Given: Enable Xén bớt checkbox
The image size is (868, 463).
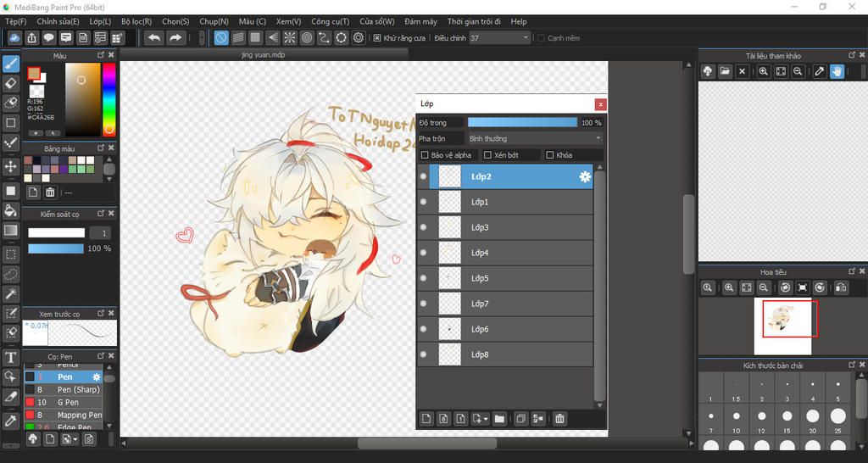Looking at the screenshot, I should [487, 155].
